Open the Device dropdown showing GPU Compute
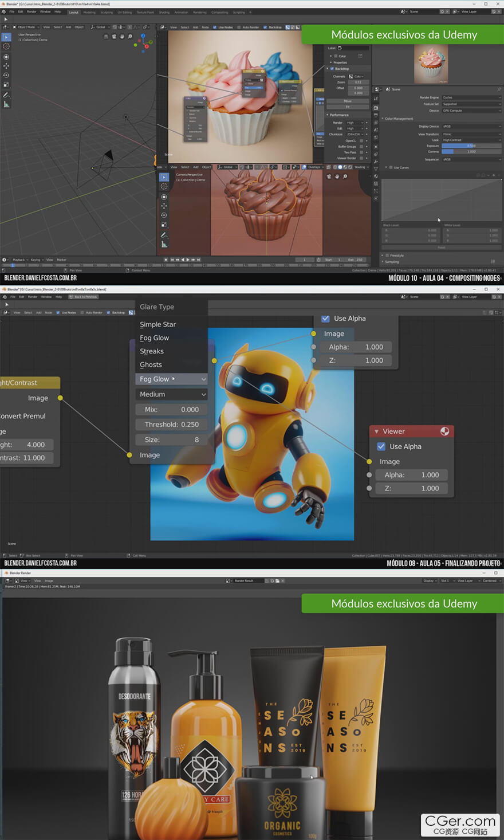 point(471,111)
